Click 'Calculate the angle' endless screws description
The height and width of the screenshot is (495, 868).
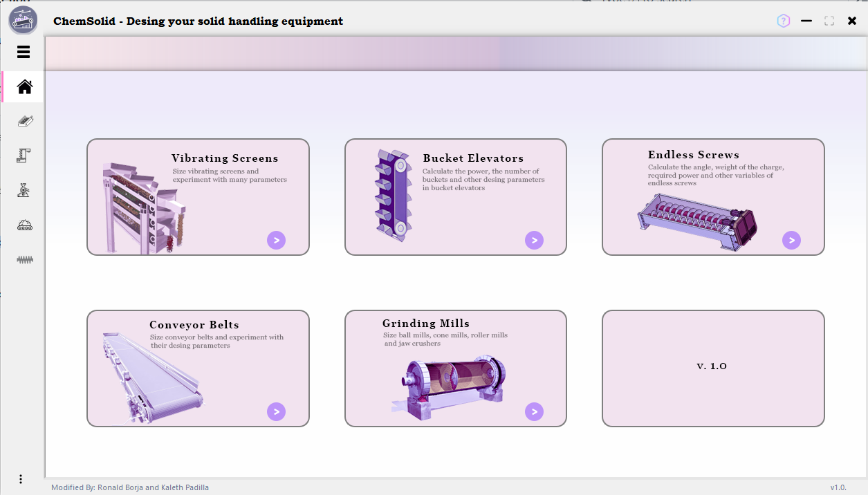[x=716, y=175]
